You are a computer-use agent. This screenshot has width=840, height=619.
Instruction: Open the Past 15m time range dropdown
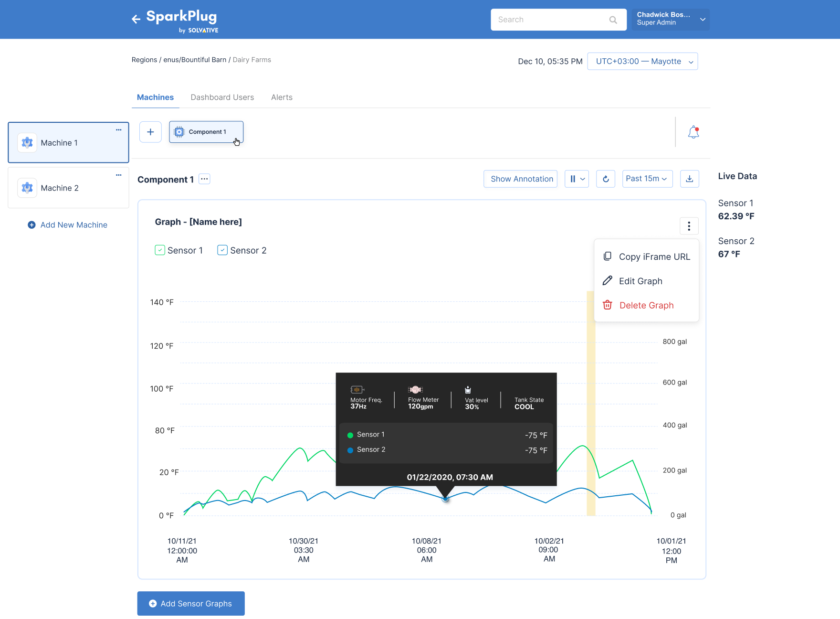(647, 179)
